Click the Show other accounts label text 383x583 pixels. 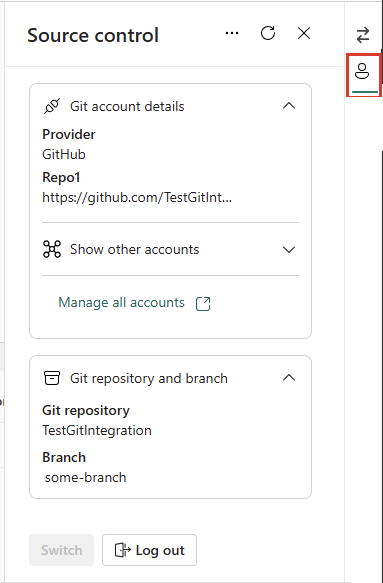pos(135,249)
